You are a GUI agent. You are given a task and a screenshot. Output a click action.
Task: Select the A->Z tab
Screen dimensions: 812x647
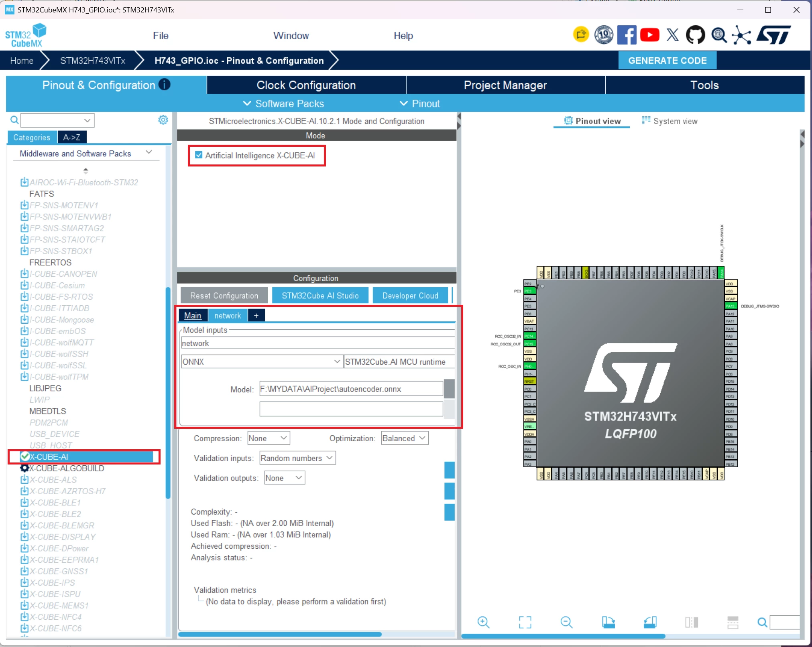pyautogui.click(x=72, y=137)
